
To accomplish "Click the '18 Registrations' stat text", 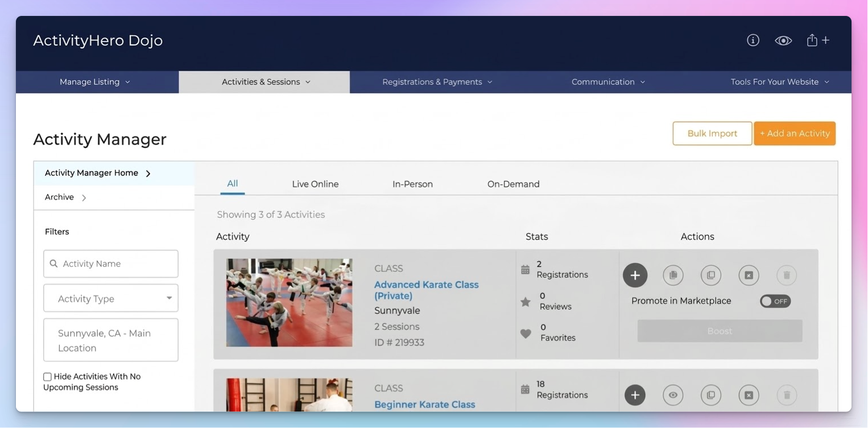I will (x=562, y=389).
